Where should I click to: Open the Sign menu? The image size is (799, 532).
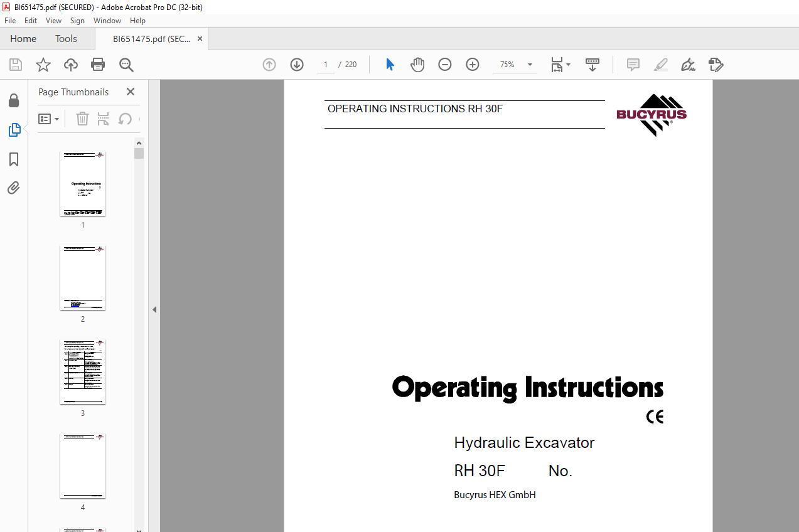coord(77,21)
